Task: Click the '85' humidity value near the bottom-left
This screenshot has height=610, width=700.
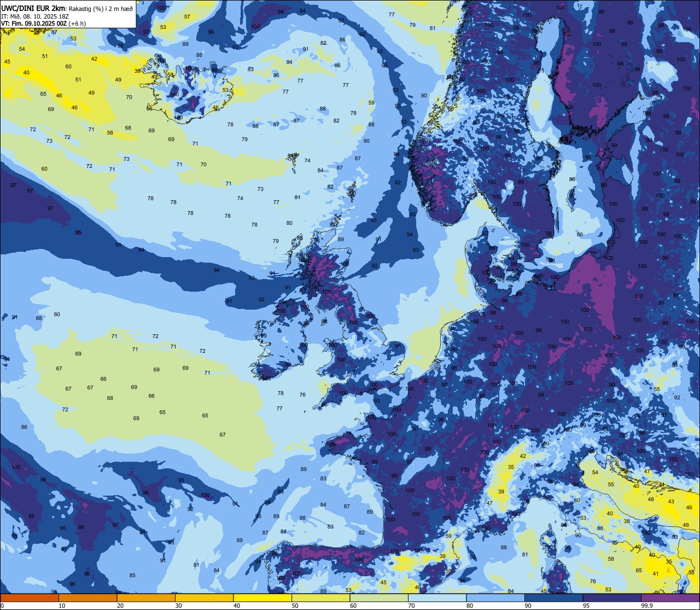Action: click(132, 575)
